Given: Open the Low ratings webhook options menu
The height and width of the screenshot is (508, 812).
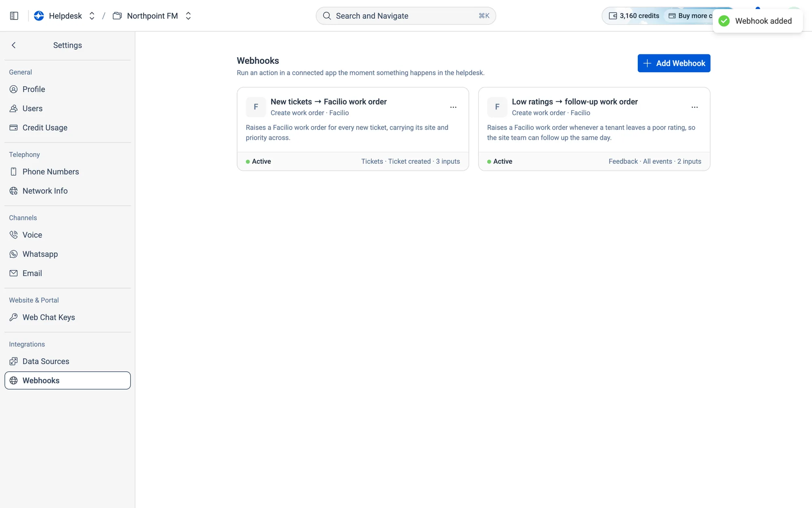Looking at the screenshot, I should 695,107.
